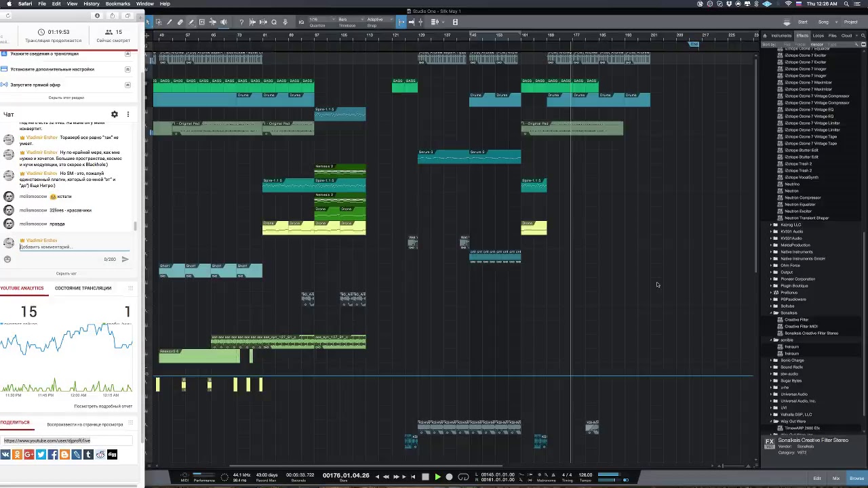Open the History menu
868x488 pixels.
(x=92, y=3)
